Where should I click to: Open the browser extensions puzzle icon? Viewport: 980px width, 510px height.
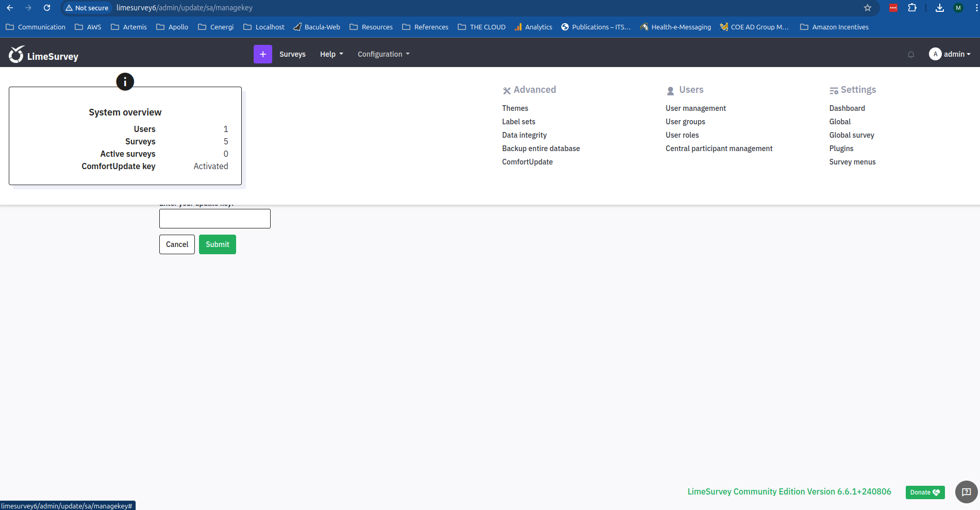[x=912, y=8]
